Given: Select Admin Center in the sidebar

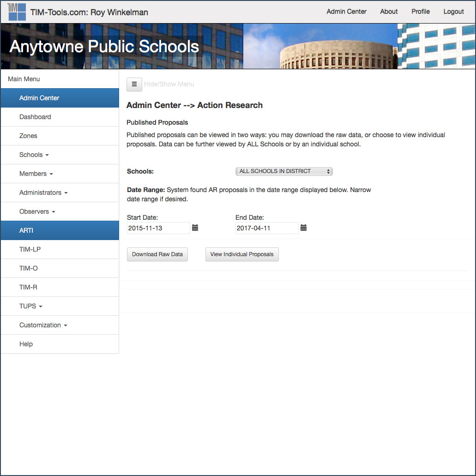Looking at the screenshot, I should 60,98.
